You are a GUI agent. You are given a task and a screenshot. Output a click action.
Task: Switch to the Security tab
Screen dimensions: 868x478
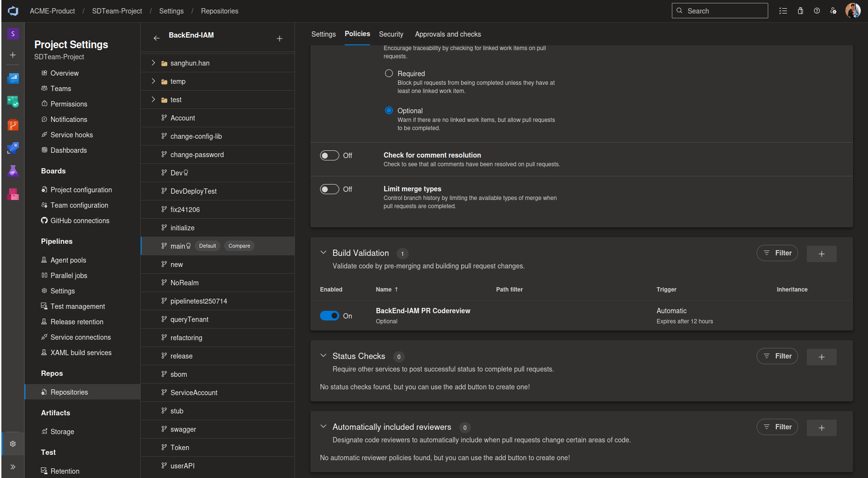391,34
